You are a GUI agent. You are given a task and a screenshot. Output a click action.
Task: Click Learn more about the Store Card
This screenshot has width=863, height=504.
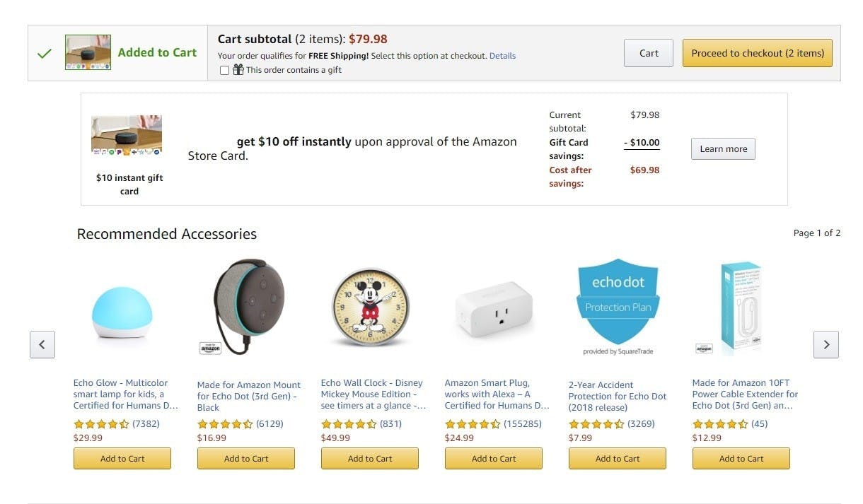click(x=723, y=148)
